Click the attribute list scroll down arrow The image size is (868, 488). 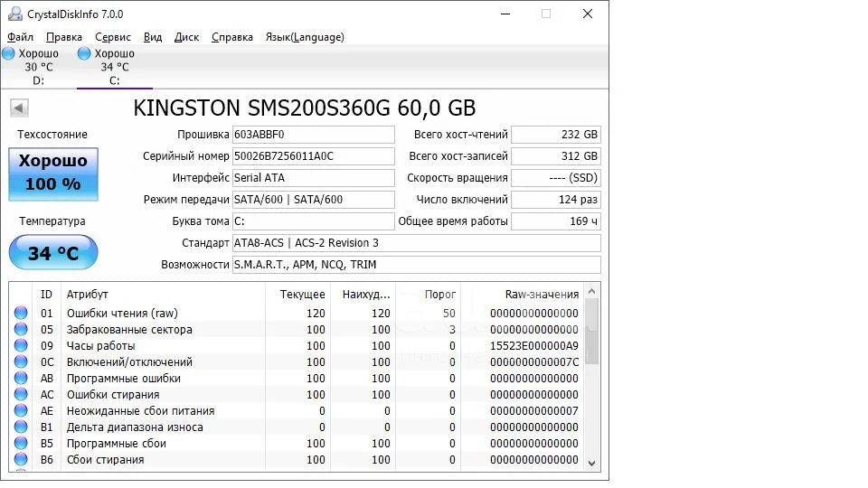(591, 464)
